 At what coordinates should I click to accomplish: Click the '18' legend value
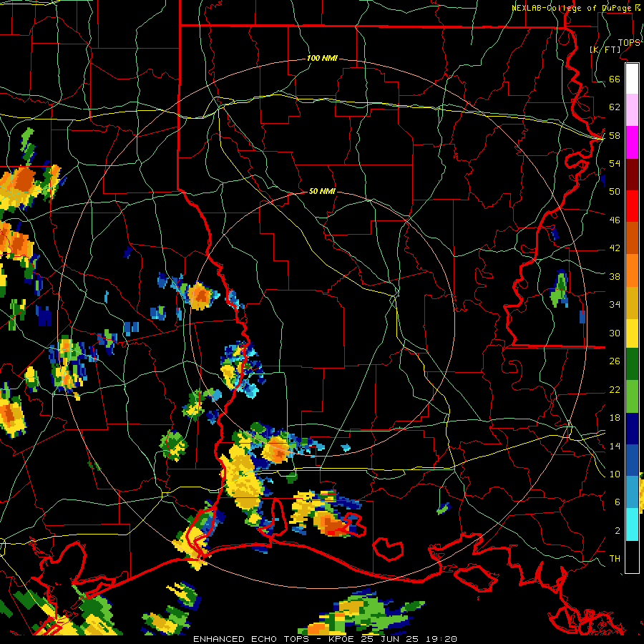point(615,418)
